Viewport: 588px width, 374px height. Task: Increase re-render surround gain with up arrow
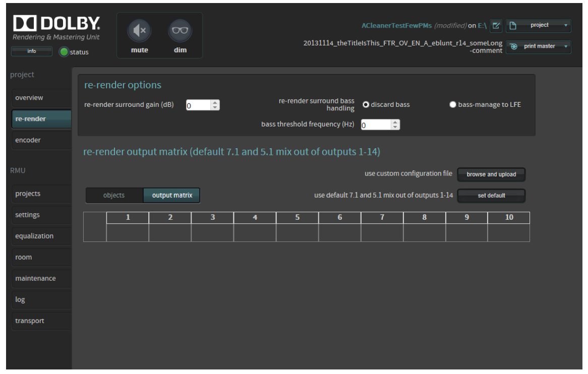click(215, 102)
